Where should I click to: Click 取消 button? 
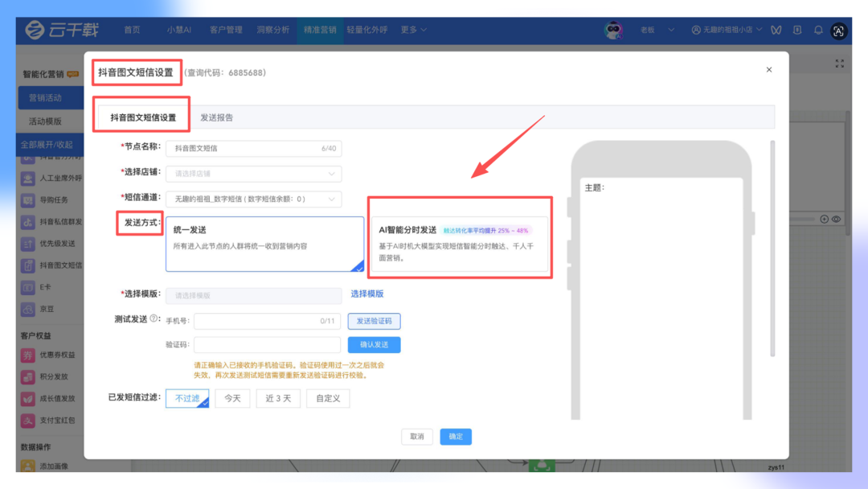417,437
